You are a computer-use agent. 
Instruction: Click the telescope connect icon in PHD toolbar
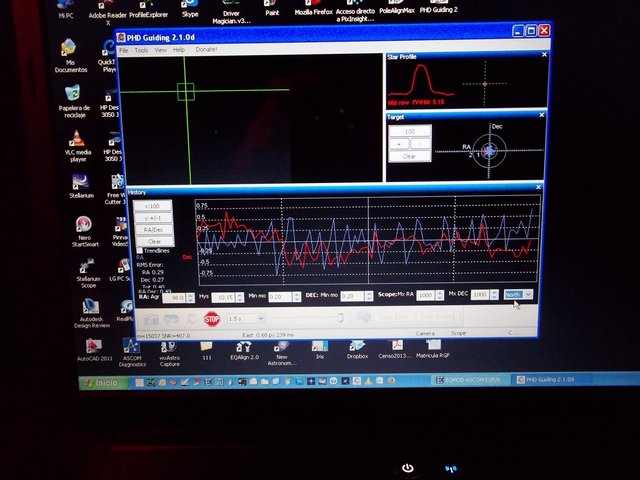click(x=171, y=319)
